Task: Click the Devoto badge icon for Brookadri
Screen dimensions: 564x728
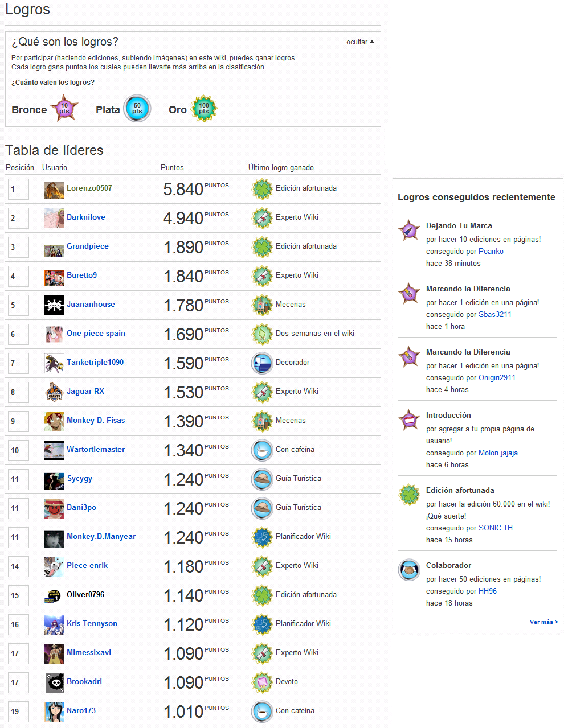Action: 262,682
